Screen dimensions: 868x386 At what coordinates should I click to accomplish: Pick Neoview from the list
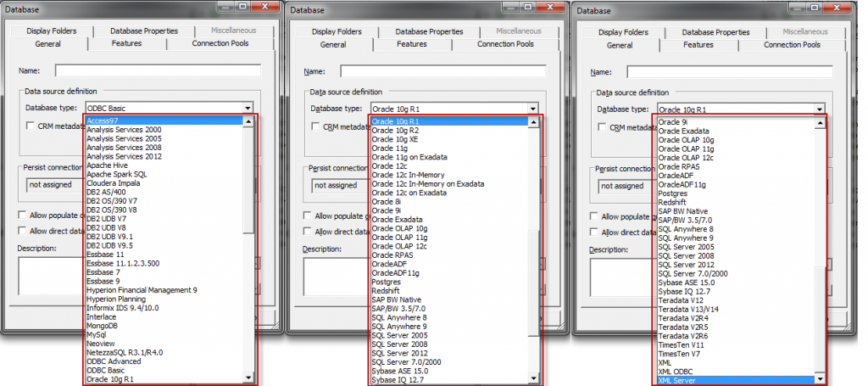pyautogui.click(x=164, y=344)
